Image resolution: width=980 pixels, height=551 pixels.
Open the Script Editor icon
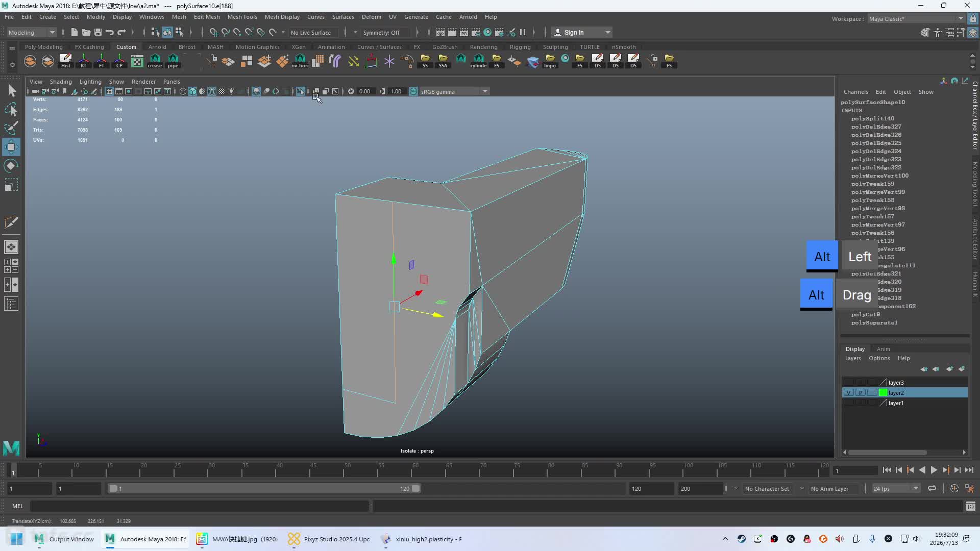click(x=971, y=506)
